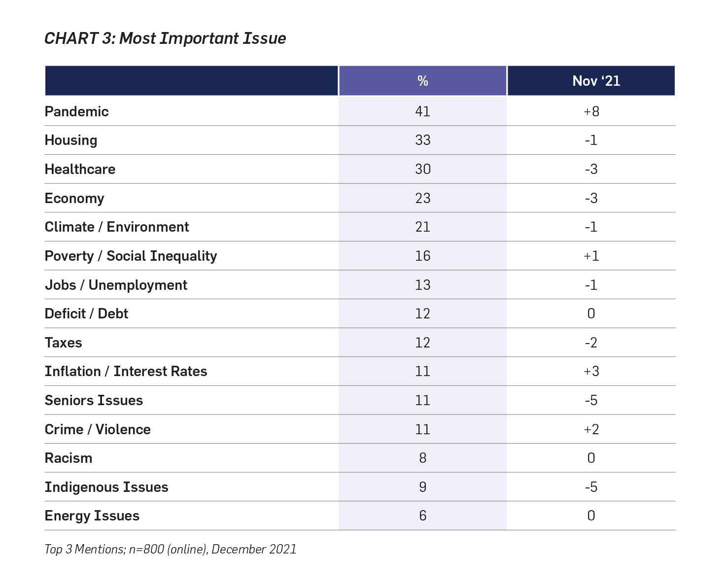The height and width of the screenshot is (588, 728).
Task: Select the % column header
Action: pyautogui.click(x=422, y=81)
